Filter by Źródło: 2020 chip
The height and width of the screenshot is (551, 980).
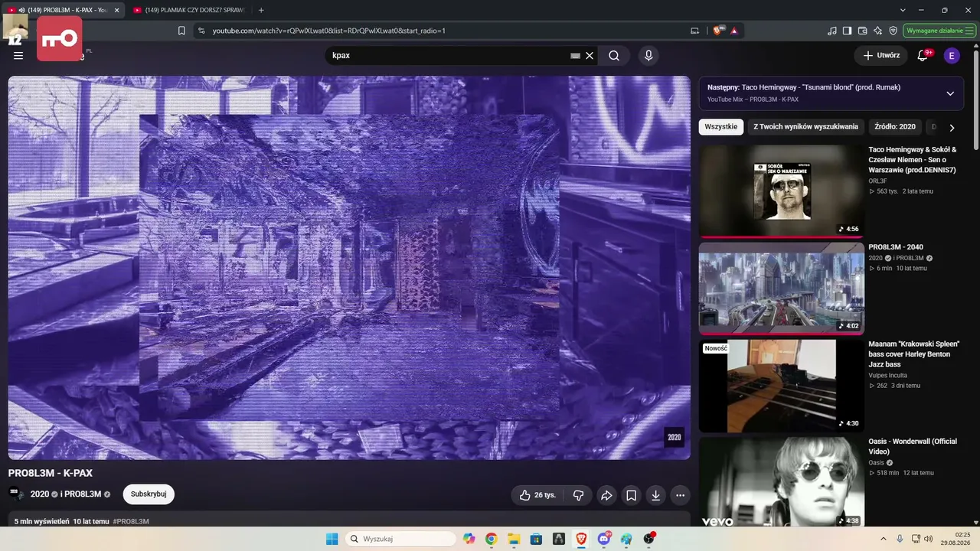[x=895, y=127]
